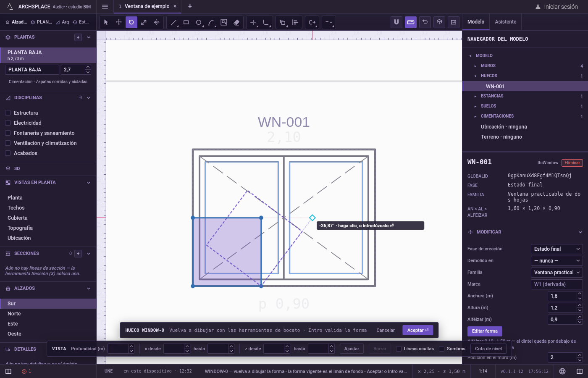Check Fontanería y saneamiento
588x378 pixels.
pyautogui.click(x=8, y=133)
